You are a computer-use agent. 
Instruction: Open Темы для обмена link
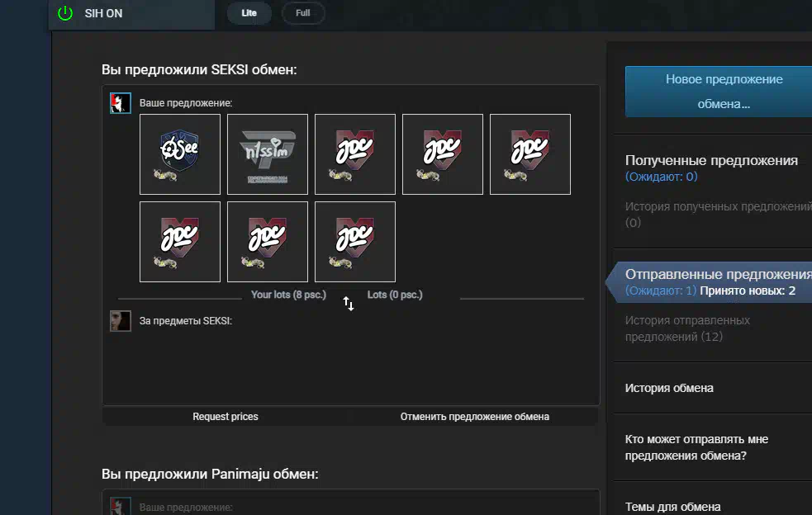[x=672, y=507]
